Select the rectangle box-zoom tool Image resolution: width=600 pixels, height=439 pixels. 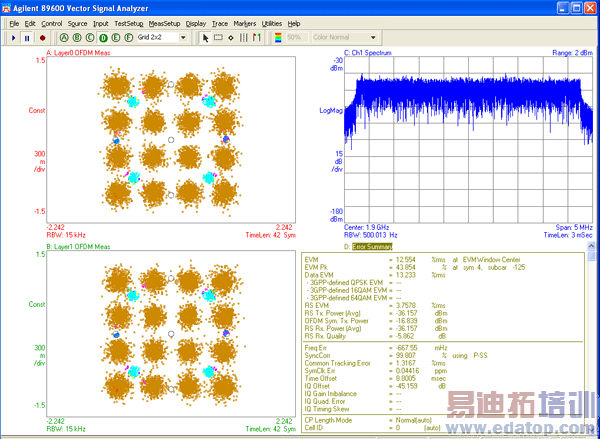219,37
